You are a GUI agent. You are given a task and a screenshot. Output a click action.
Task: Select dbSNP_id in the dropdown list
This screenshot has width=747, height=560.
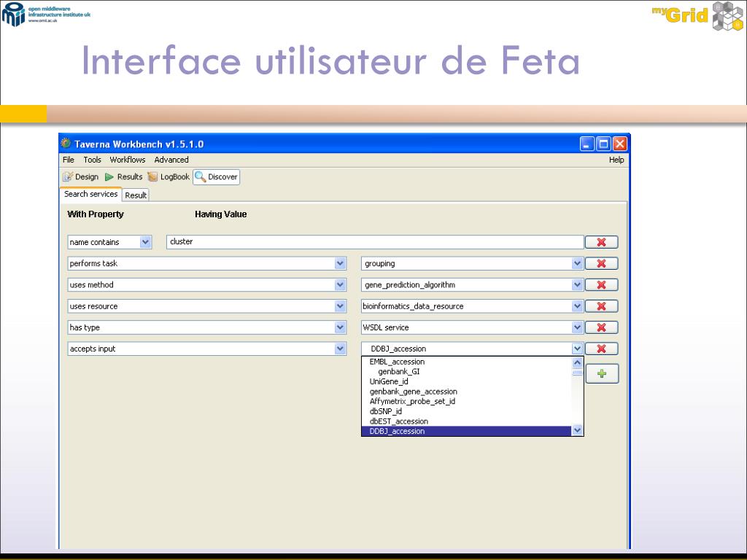pos(466,411)
